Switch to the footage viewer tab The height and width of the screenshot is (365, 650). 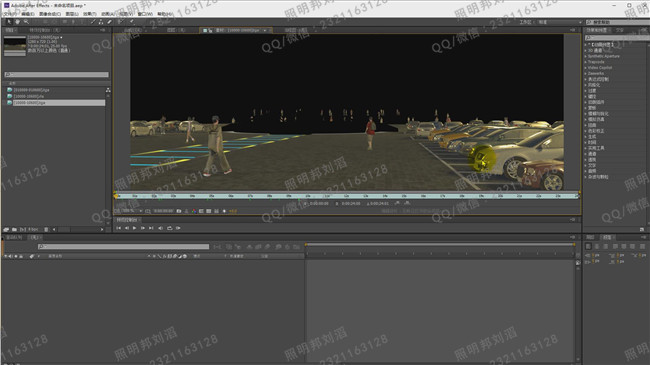(x=237, y=30)
